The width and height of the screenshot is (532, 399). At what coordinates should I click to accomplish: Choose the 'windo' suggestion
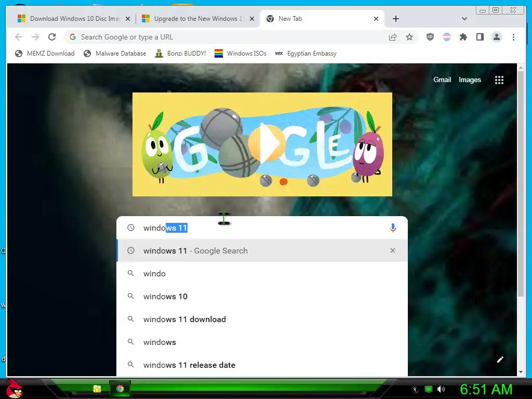pos(262,273)
